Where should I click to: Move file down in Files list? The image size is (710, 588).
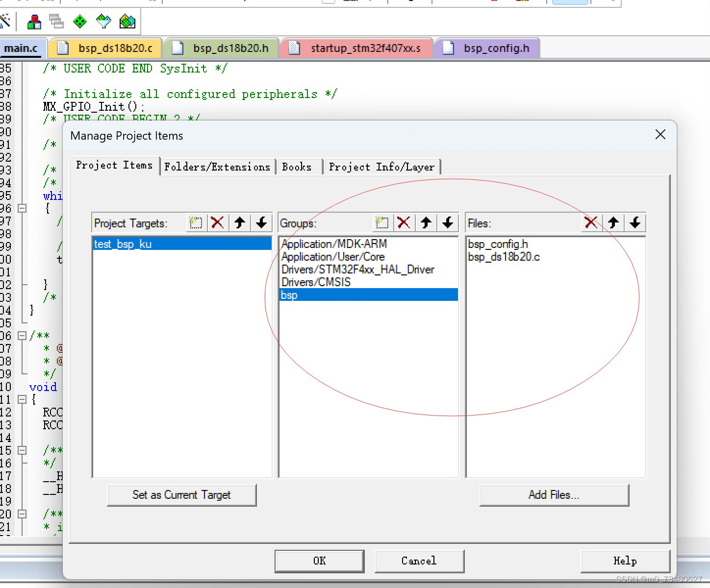click(x=635, y=223)
